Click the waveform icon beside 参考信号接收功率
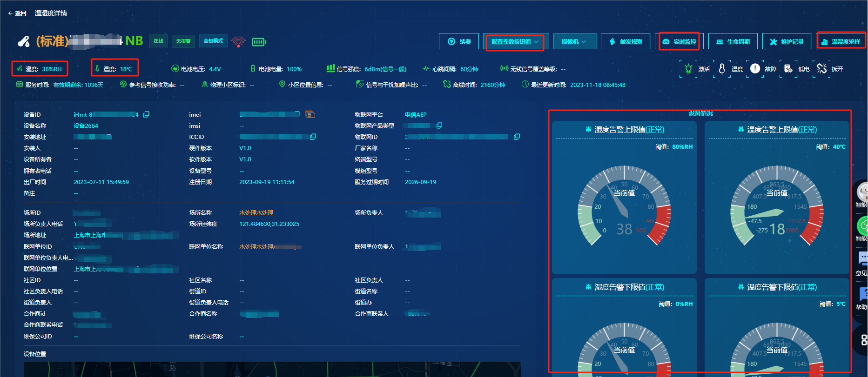 point(123,84)
